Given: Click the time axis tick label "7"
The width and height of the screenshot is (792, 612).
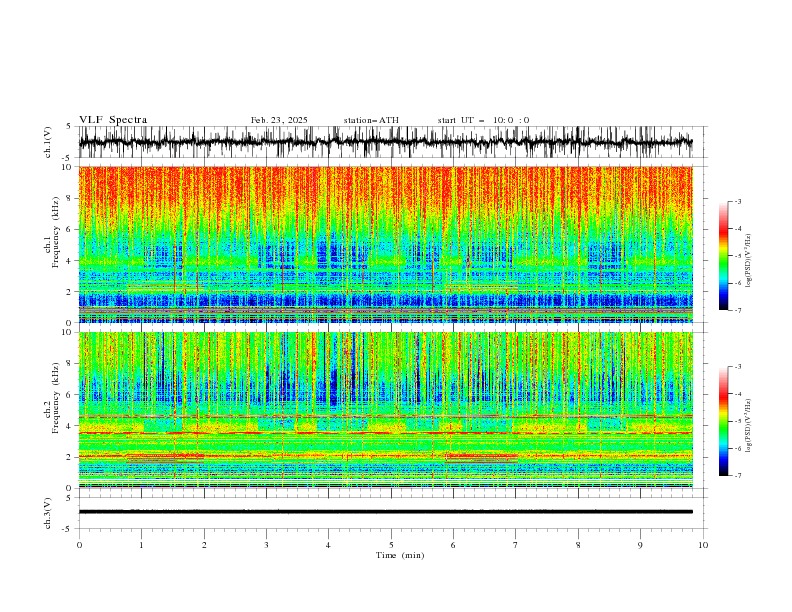Looking at the screenshot, I should pos(516,545).
